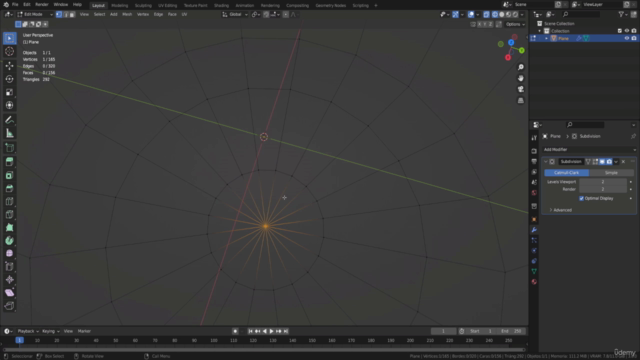
Task: Select the Spin tool
Action: pyautogui.click(x=9, y=241)
